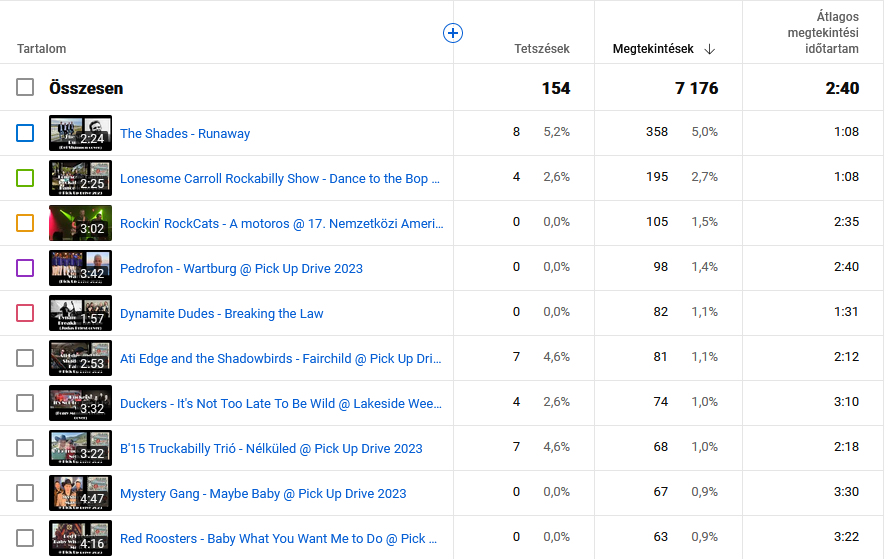Click the Átlagos megtekintési időtartam header
Screen dimensions: 884x559
[x=823, y=33]
